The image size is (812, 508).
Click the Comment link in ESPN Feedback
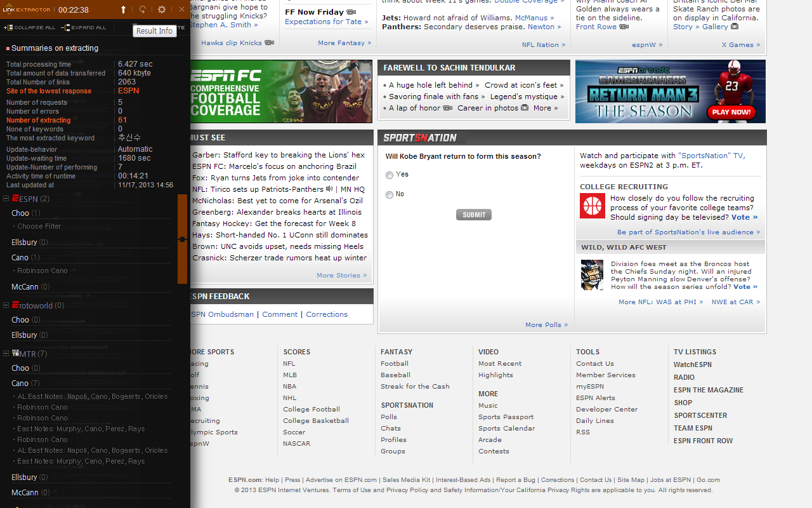280,314
